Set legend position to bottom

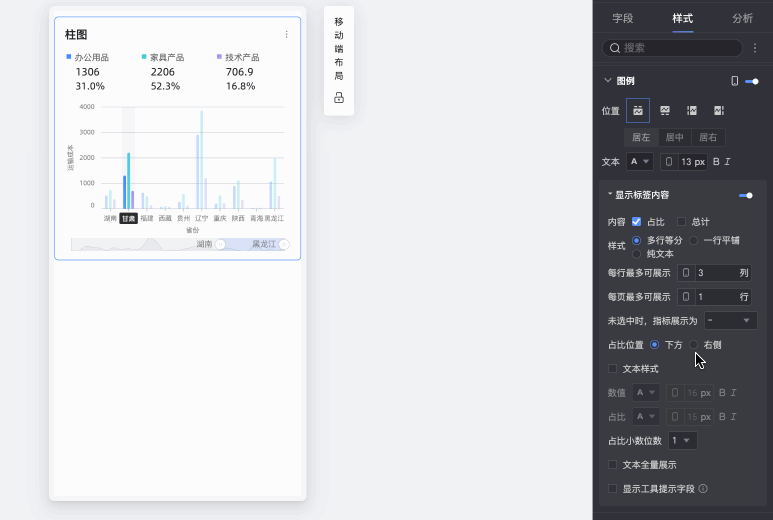665,110
